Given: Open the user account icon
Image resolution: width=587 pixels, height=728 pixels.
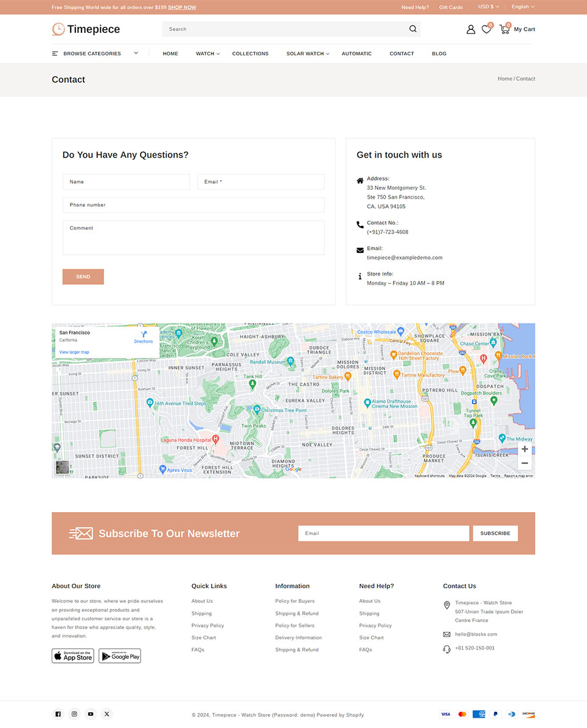Looking at the screenshot, I should [470, 29].
